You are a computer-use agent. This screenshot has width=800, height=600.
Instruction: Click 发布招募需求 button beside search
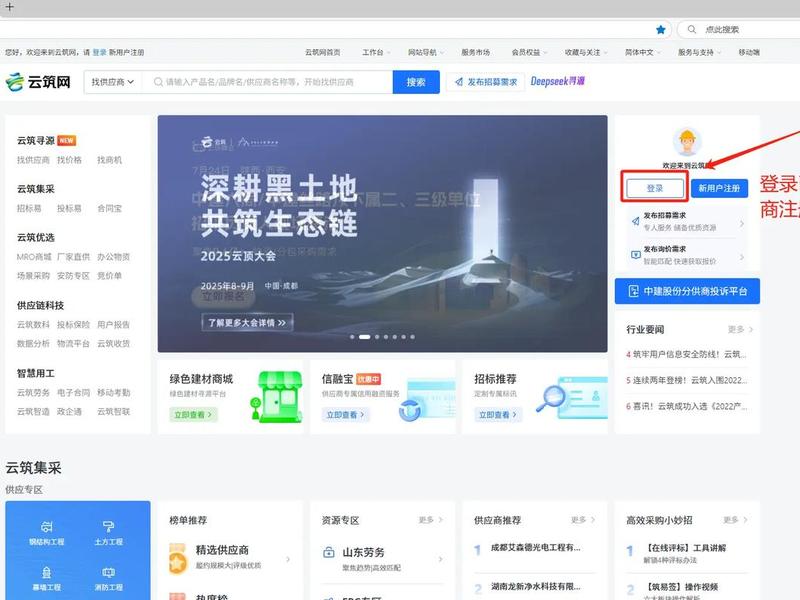point(486,82)
